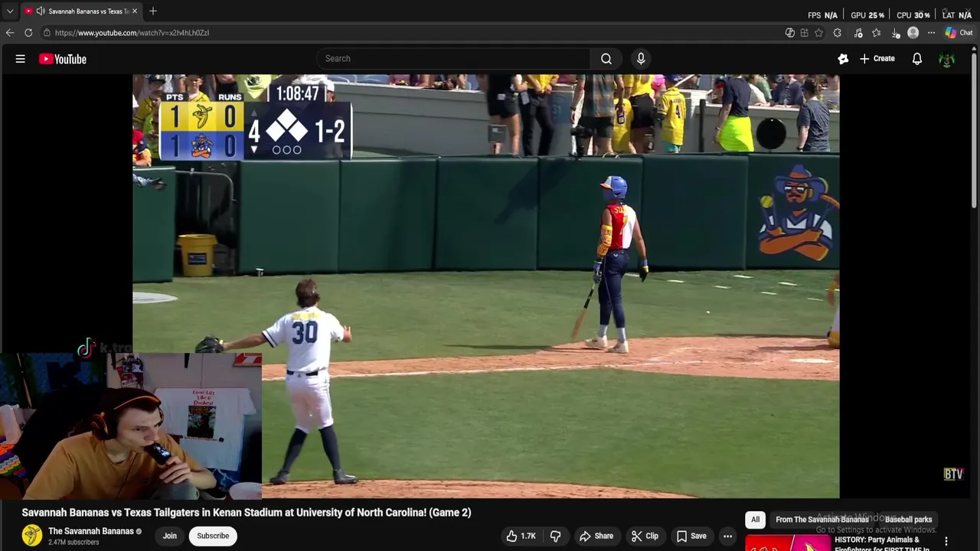Image resolution: width=980 pixels, height=551 pixels.
Task: Go to the YouTube home logo
Action: [x=63, y=59]
